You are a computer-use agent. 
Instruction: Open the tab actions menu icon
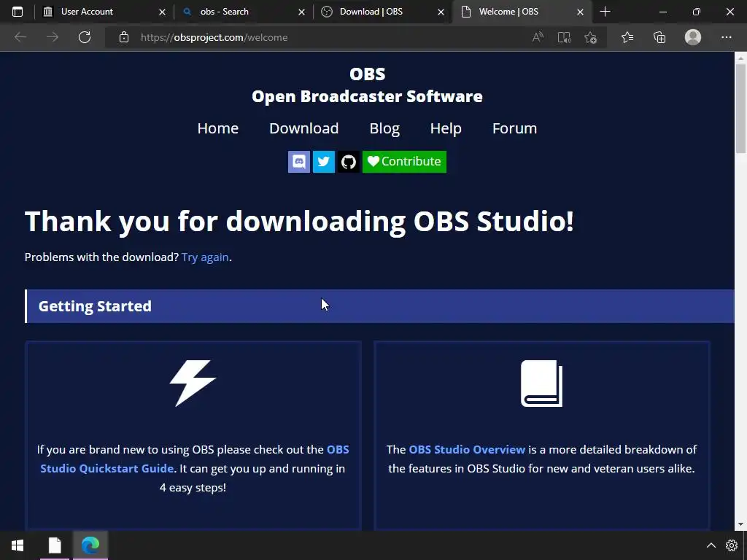click(x=18, y=12)
